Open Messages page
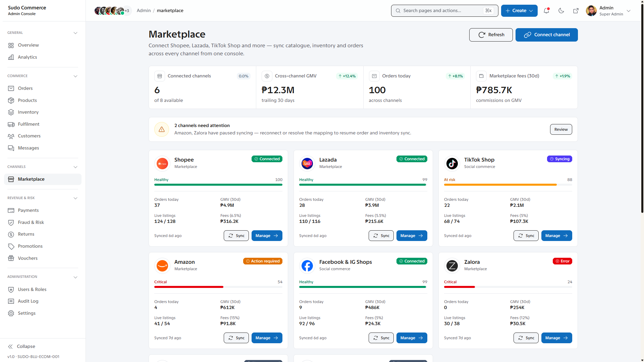The width and height of the screenshot is (644, 362). 43,148
